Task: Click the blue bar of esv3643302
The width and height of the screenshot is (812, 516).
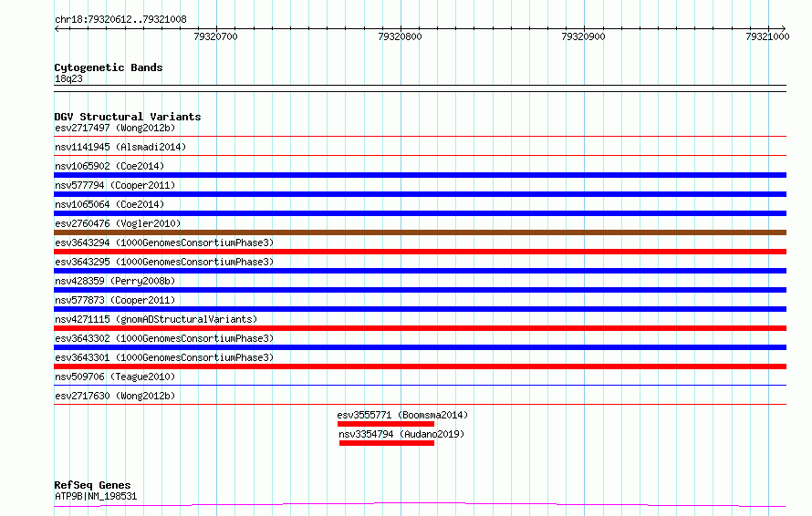Action: point(420,347)
